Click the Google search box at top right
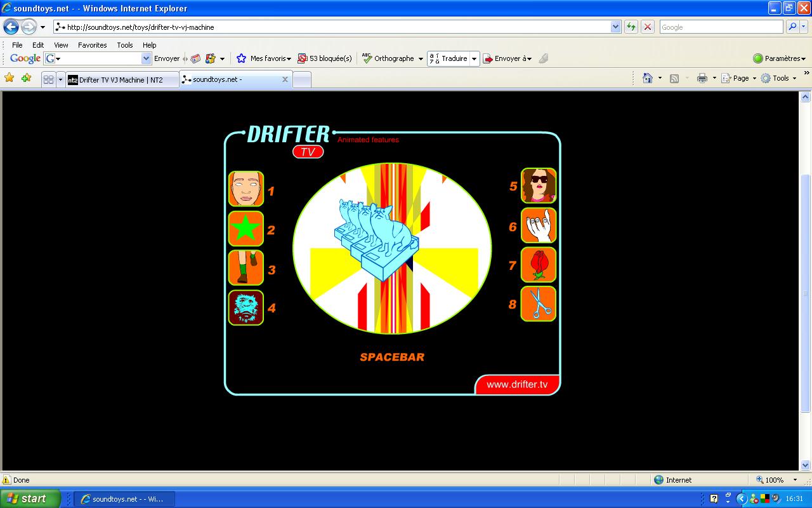This screenshot has height=508, width=812. pyautogui.click(x=721, y=27)
